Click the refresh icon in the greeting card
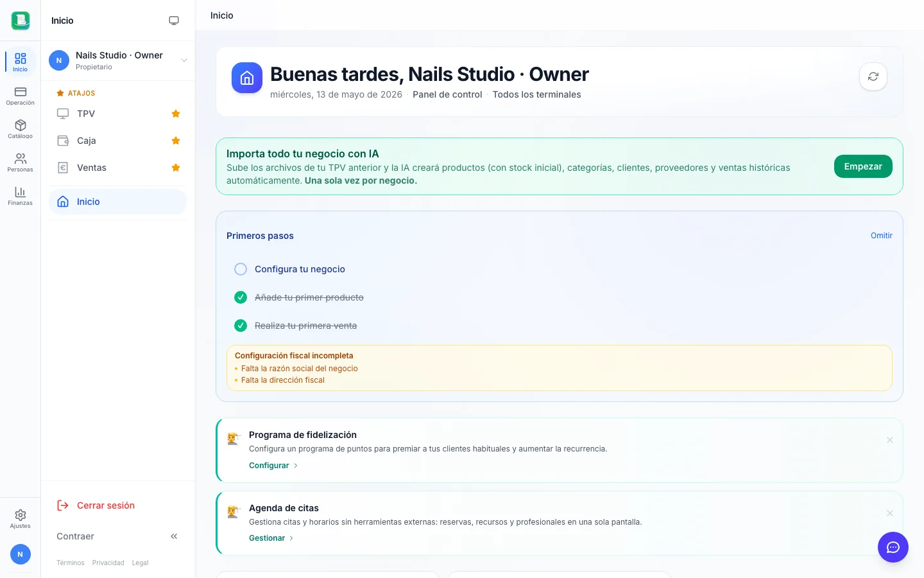 [873, 76]
